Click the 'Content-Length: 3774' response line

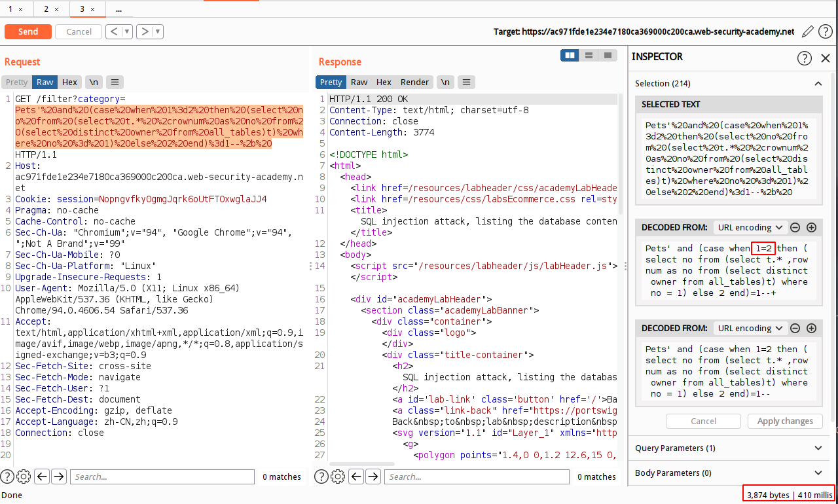click(382, 132)
